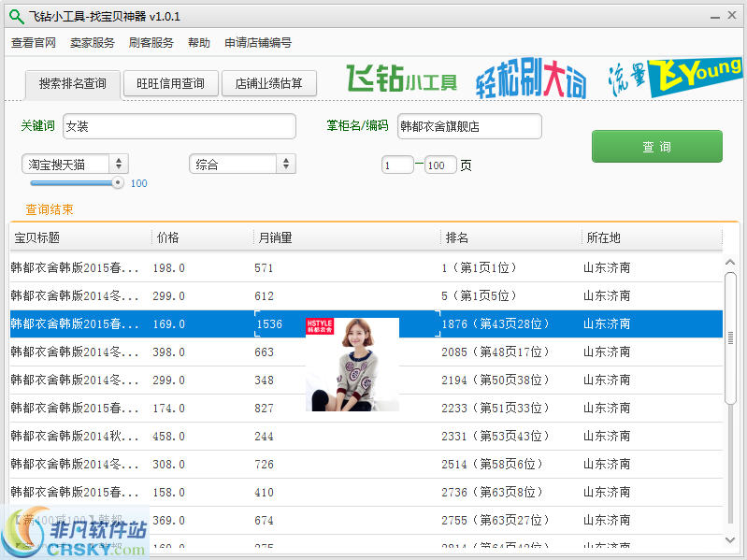Switch to the 搜索排名查询 tab
Screen dimensions: 747x560
pyautogui.click(x=73, y=84)
